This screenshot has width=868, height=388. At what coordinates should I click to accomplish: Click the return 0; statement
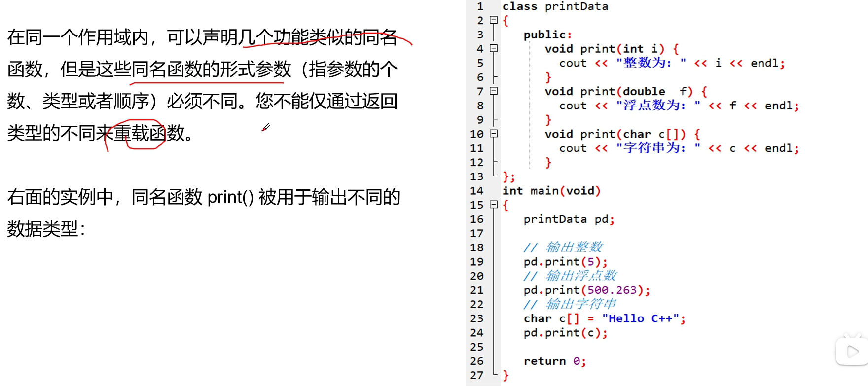click(x=555, y=361)
